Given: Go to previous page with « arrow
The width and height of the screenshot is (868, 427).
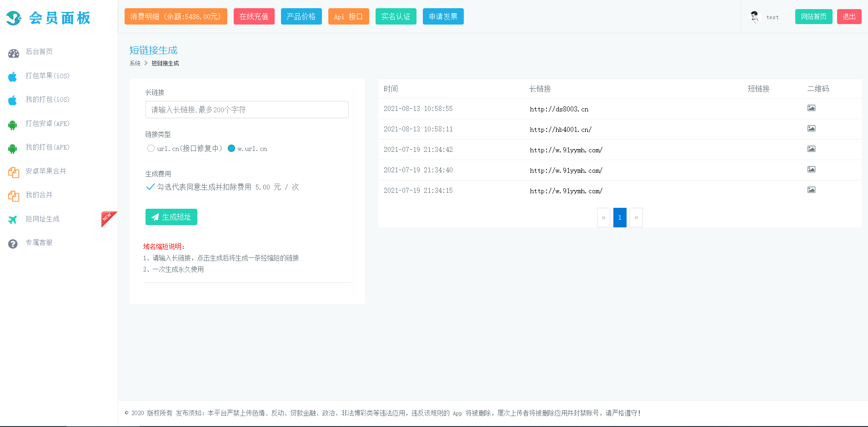Looking at the screenshot, I should tap(603, 217).
